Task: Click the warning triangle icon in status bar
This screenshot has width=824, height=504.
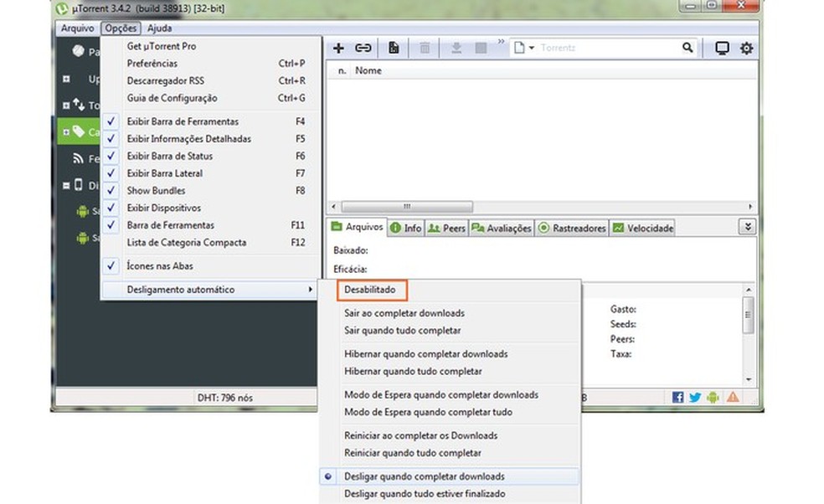Action: [733, 398]
